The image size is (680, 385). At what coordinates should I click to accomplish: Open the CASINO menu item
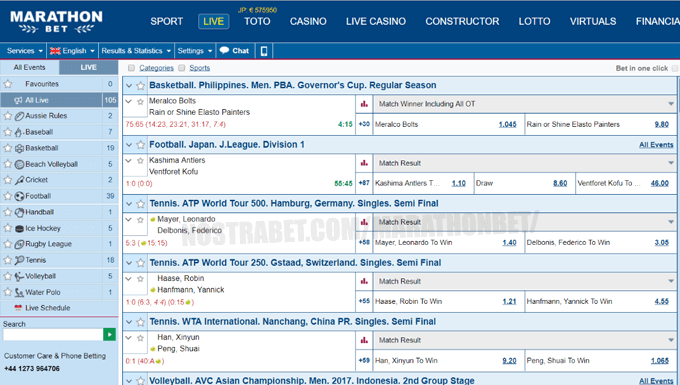308,21
